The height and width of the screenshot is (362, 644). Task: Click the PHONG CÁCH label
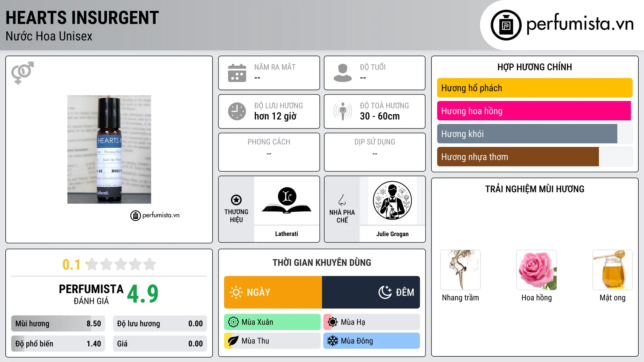269,142
